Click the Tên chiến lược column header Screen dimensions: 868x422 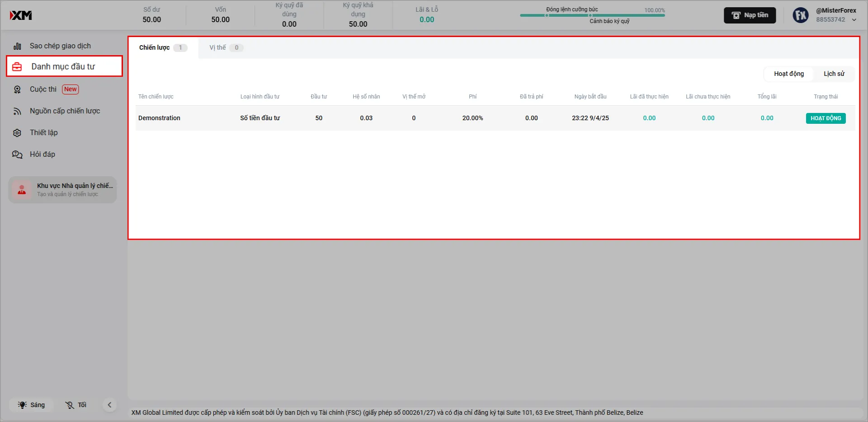(x=156, y=97)
